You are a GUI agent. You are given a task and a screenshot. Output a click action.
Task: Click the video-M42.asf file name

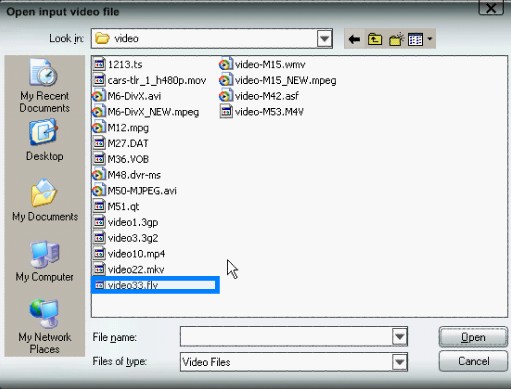pos(267,96)
